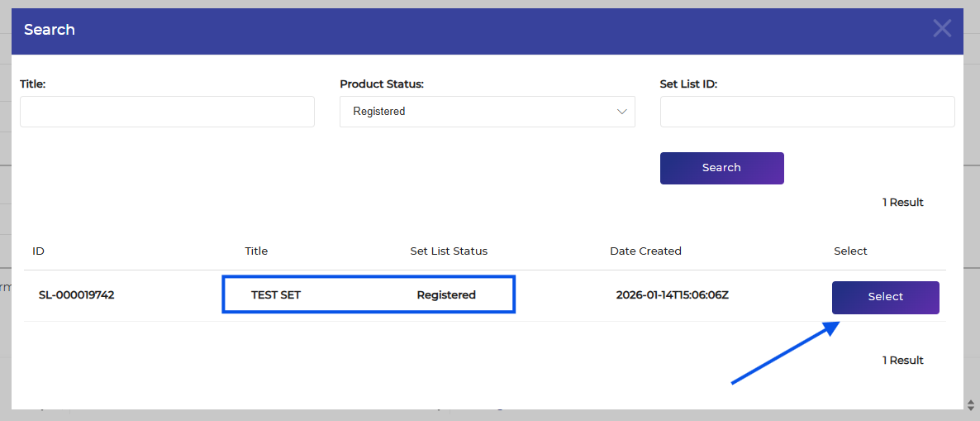
Task: Click the chevron arrow in Product Status dropdown
Action: point(622,112)
